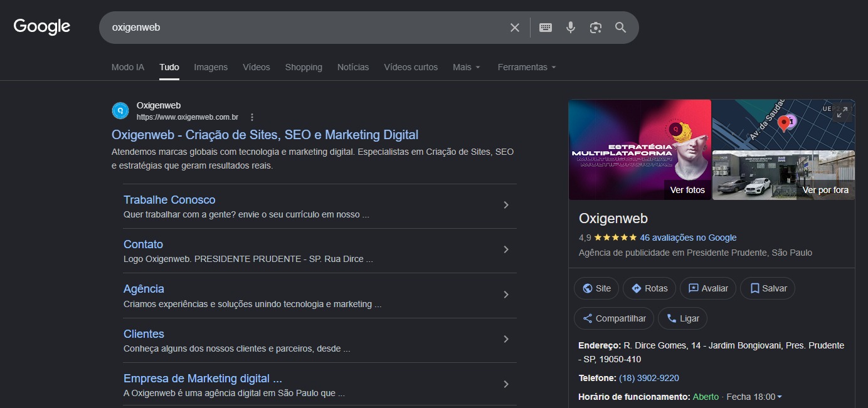Viewport: 868px width, 408px height.
Task: Open the three-dot menu next to oxigenweb.com.br
Action: coord(252,117)
